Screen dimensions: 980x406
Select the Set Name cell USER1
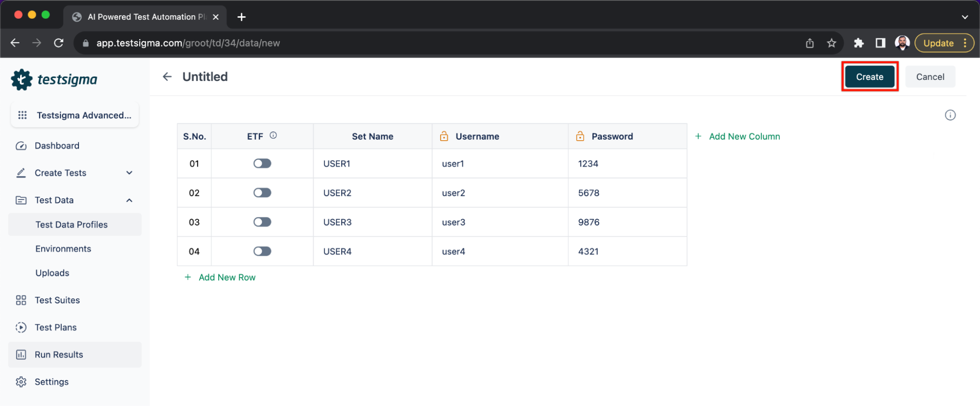[x=373, y=163]
